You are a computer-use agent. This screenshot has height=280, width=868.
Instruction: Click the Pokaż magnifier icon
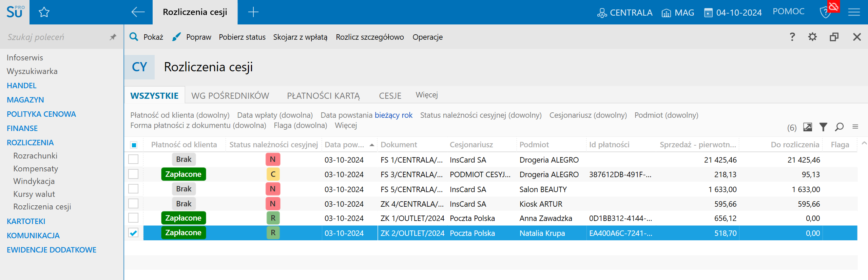coord(134,37)
